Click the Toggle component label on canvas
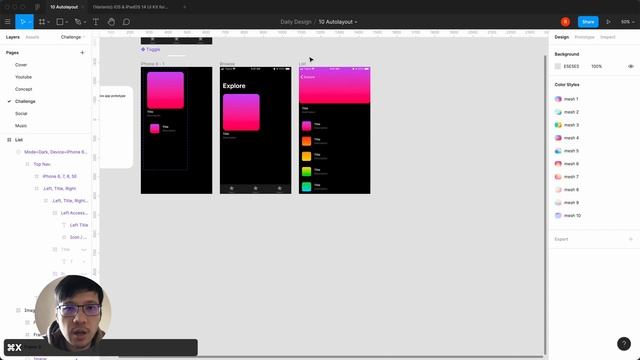 click(x=151, y=49)
